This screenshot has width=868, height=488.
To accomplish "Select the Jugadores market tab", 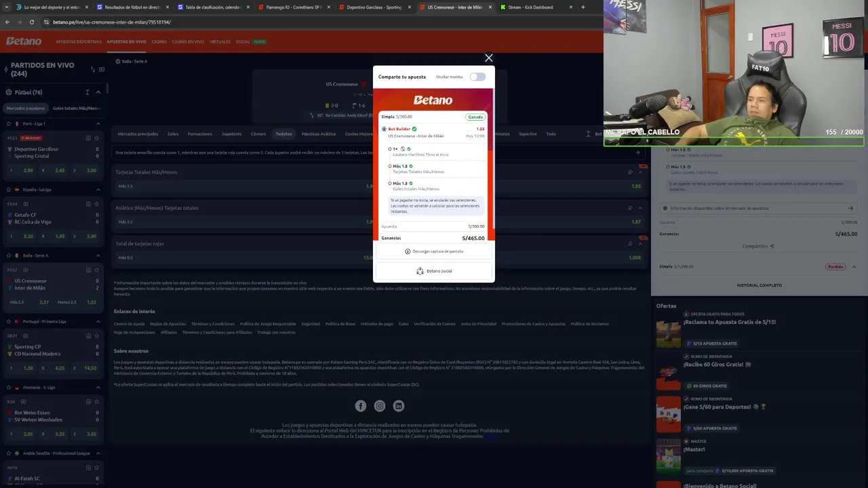I will coord(231,134).
